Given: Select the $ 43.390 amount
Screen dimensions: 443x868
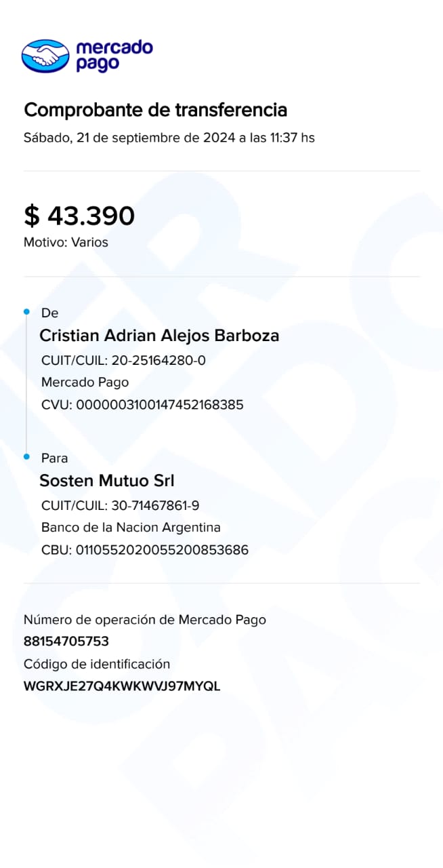Looking at the screenshot, I should pos(79,216).
